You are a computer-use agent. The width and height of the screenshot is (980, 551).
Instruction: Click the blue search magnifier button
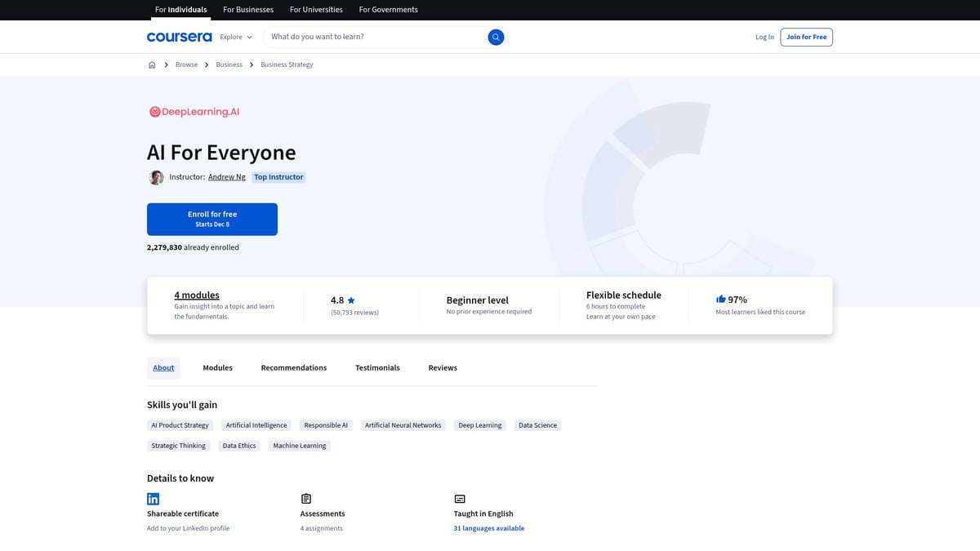click(x=496, y=37)
